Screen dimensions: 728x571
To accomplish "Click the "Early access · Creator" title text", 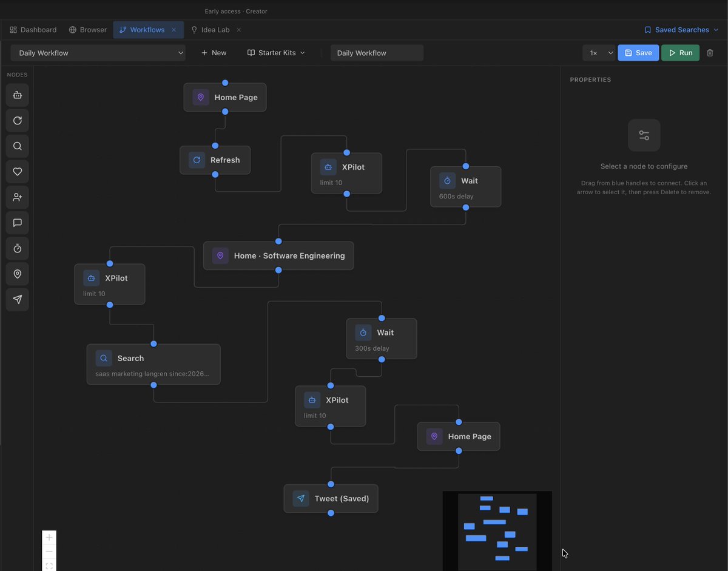I will [x=236, y=11].
